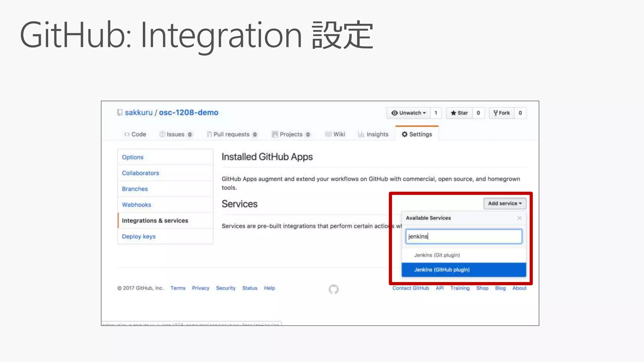This screenshot has width=644, height=362.
Task: Click the Contact GitHub footer link
Action: [x=410, y=288]
